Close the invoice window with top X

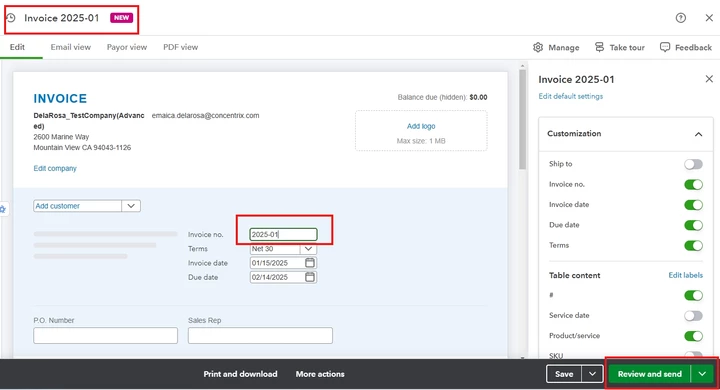709,18
